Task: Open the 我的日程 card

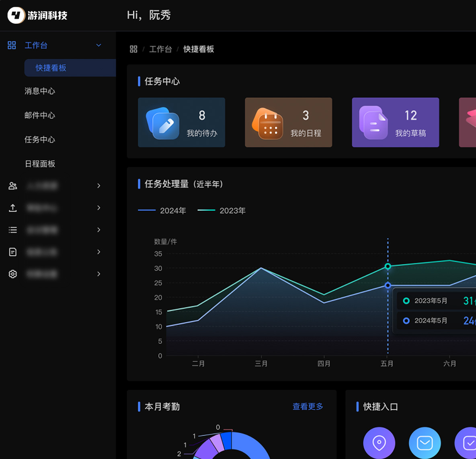Action: click(288, 122)
